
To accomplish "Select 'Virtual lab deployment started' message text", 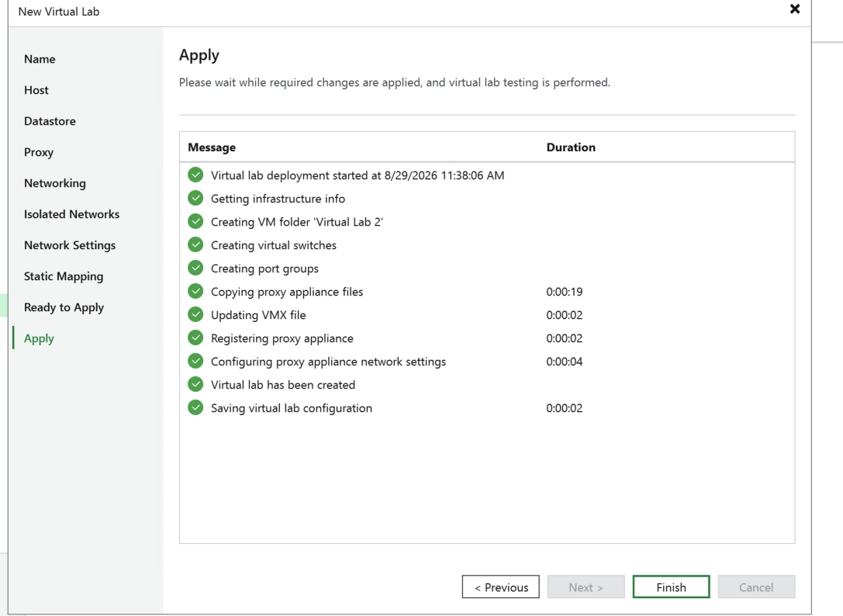I will point(358,175).
